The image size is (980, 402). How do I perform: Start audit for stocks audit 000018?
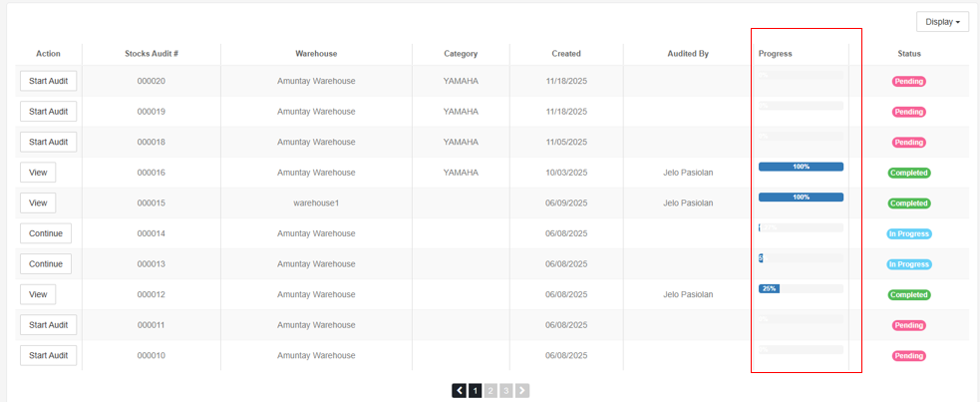coord(48,142)
